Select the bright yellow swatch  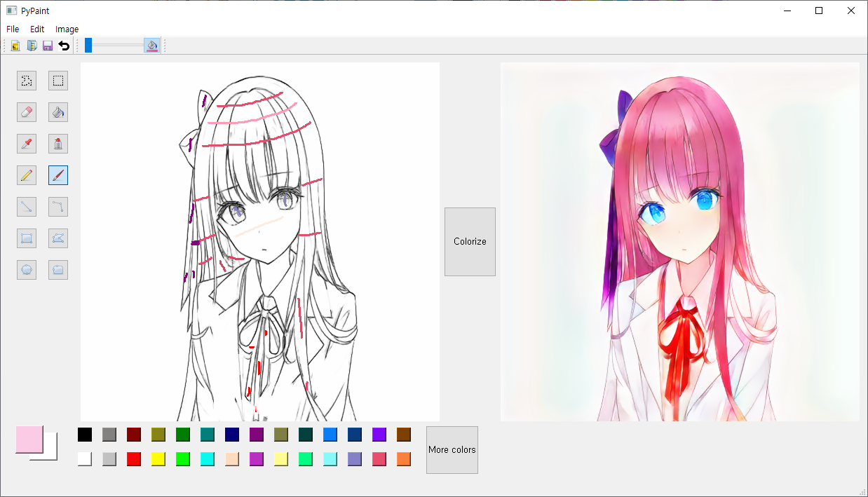pyautogui.click(x=158, y=459)
